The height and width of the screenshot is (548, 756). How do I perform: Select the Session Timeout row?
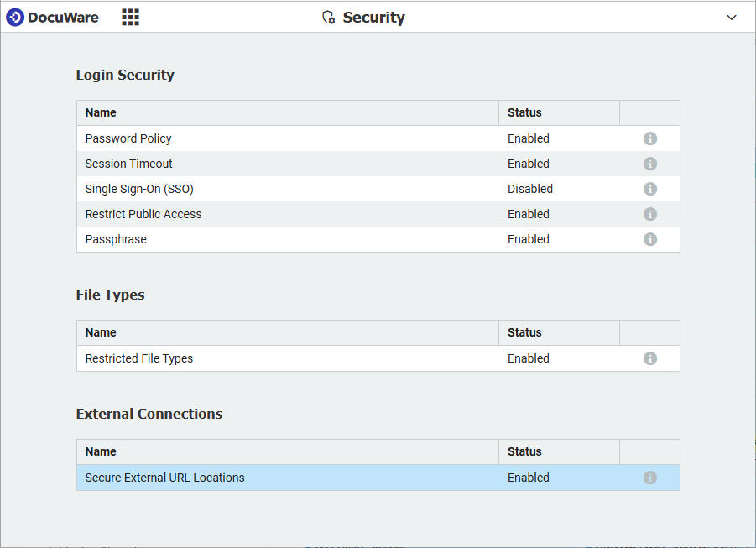click(128, 164)
